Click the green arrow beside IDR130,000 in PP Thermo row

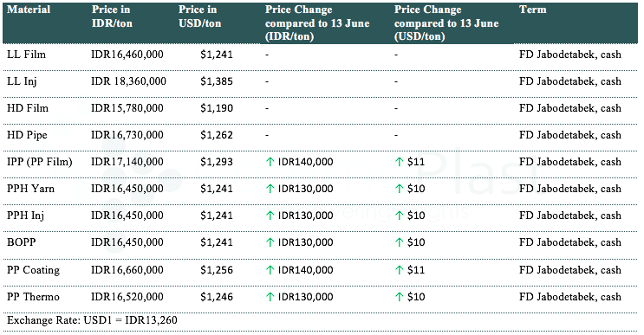(270, 297)
